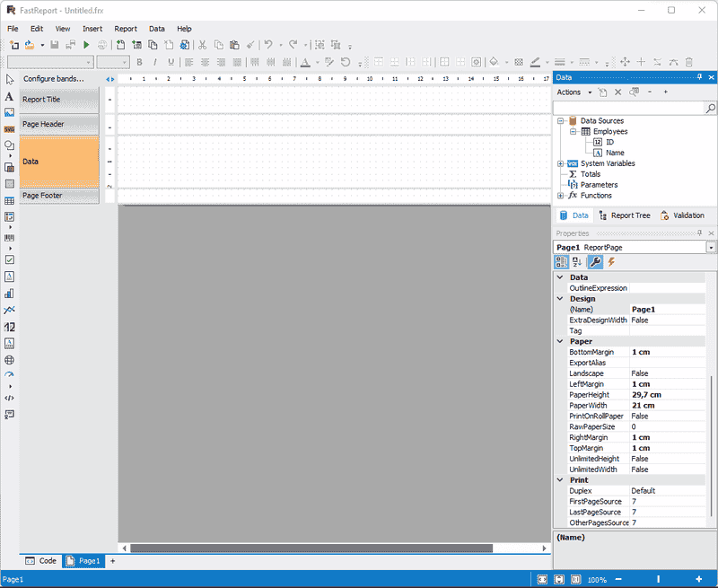Switch to the Report Tree tab
Image resolution: width=718 pixels, height=588 pixels.
click(625, 215)
